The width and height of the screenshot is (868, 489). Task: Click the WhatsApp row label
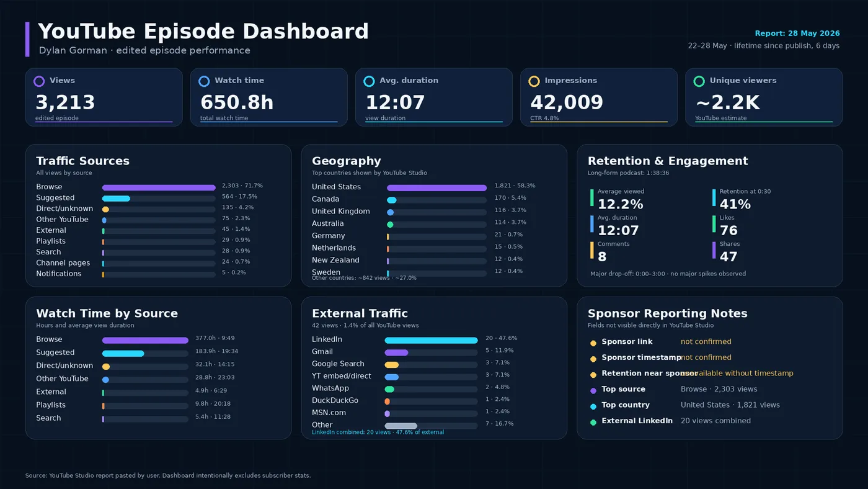tap(330, 388)
